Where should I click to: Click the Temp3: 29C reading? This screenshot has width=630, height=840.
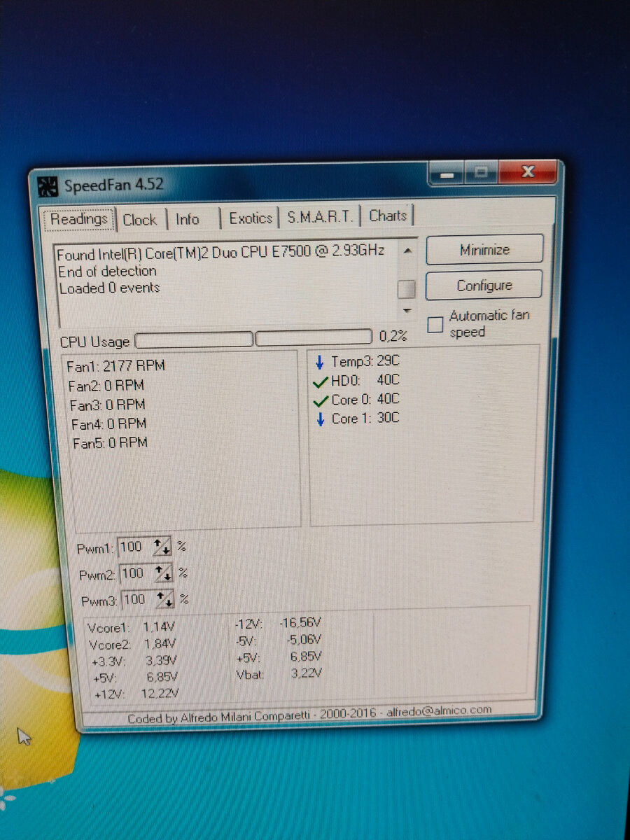click(365, 361)
